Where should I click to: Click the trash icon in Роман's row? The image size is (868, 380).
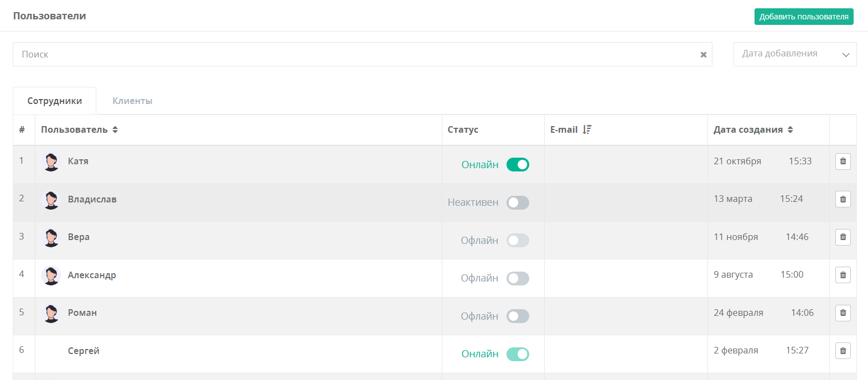click(x=843, y=313)
